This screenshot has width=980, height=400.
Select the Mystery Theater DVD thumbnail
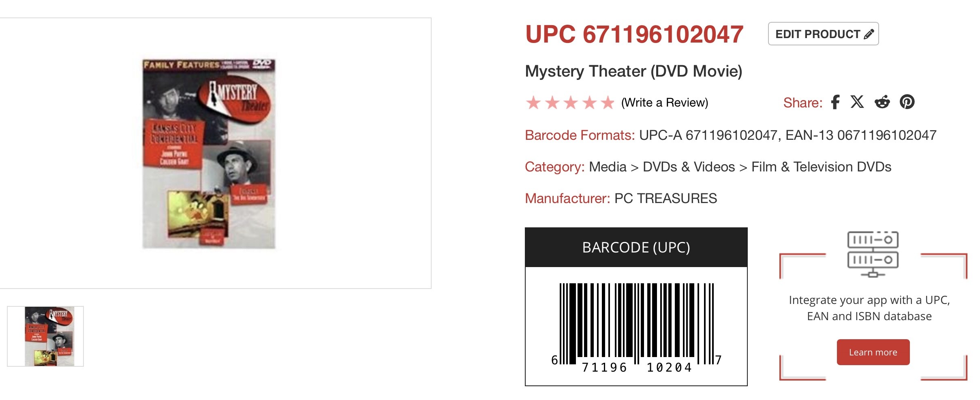click(x=45, y=336)
